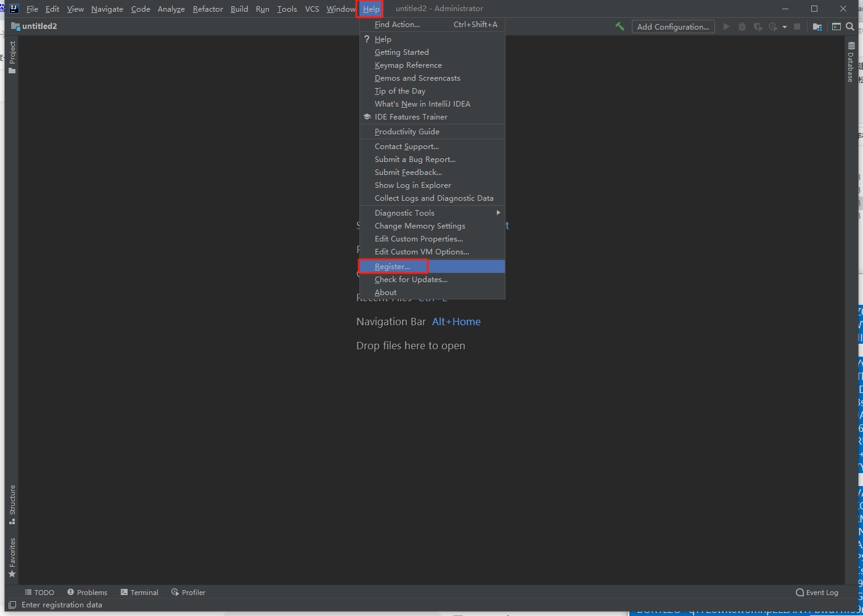This screenshot has width=863, height=616.
Task: Open the Analyze menu
Action: click(x=171, y=9)
